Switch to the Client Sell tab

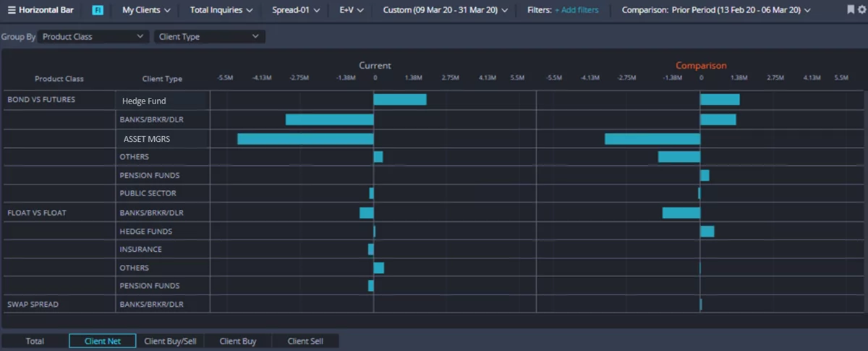tap(305, 341)
